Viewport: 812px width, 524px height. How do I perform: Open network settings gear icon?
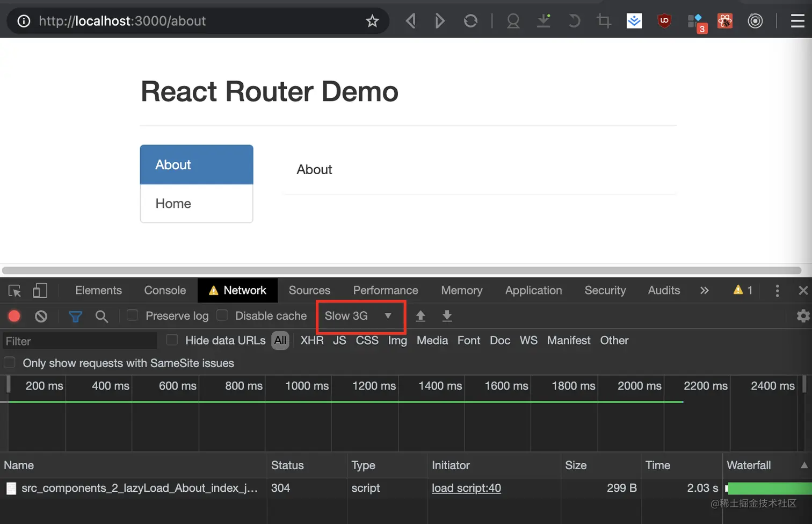[803, 316]
